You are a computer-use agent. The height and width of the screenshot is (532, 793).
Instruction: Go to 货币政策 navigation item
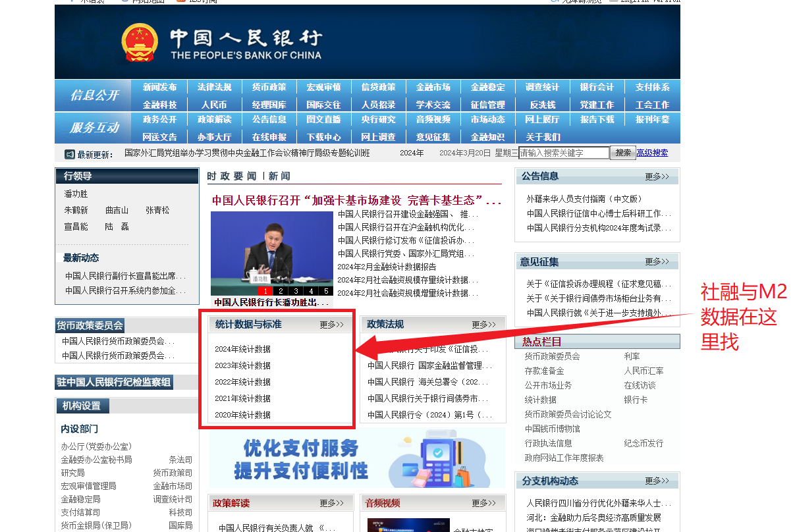pyautogui.click(x=269, y=88)
